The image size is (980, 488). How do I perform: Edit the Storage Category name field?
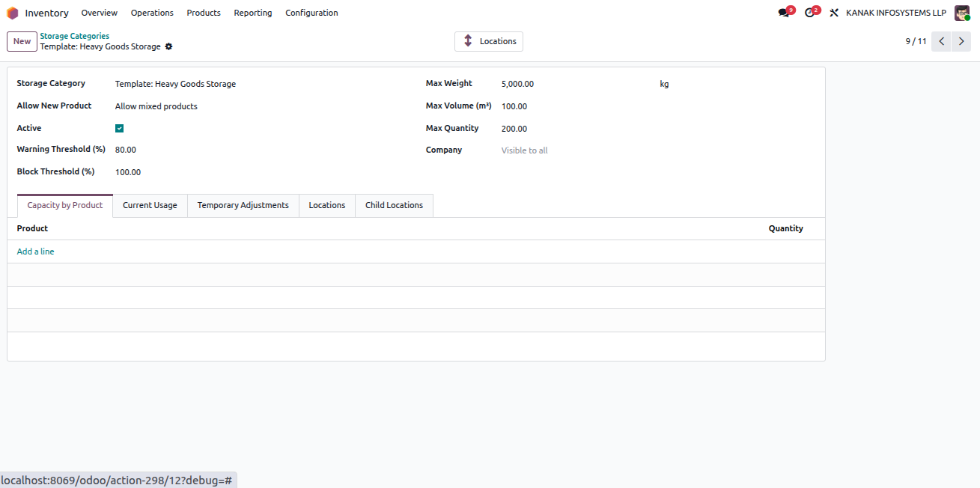click(x=261, y=84)
